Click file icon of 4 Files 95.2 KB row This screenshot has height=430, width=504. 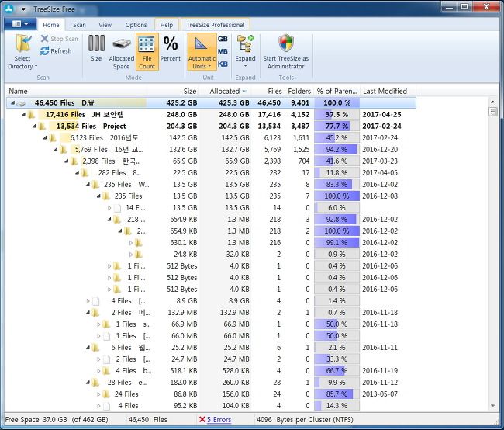[107, 406]
